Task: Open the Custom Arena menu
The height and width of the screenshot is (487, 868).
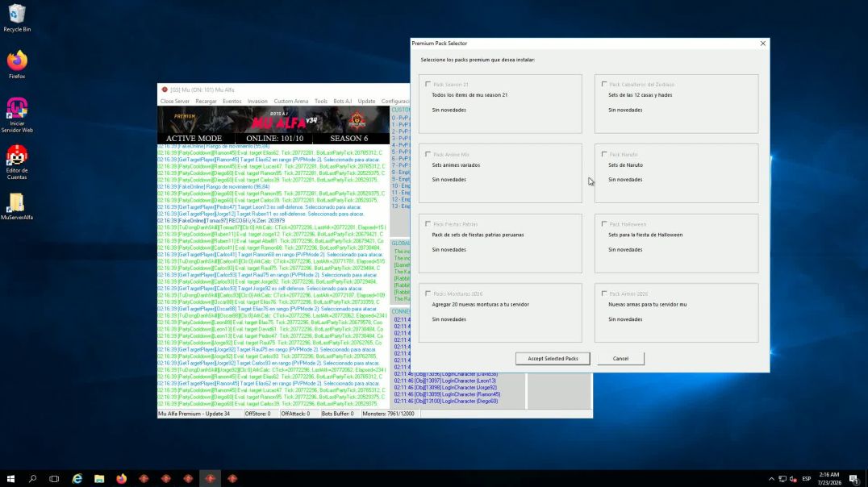Action: [291, 102]
